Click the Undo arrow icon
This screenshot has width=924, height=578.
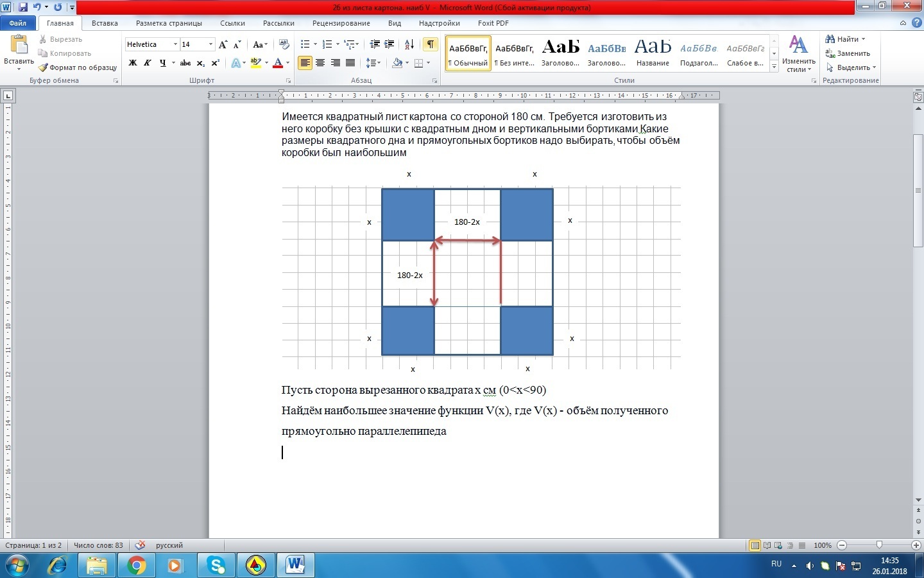coord(37,8)
